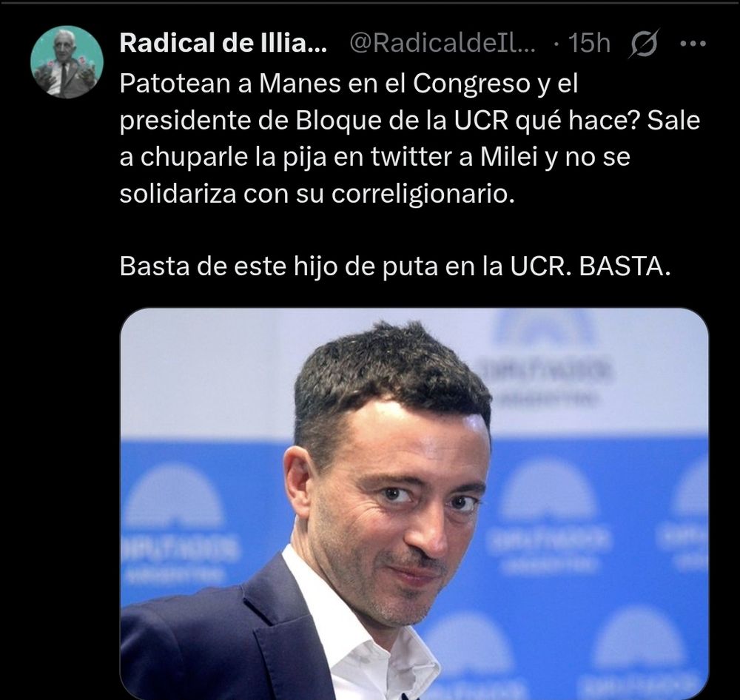Open the @RadicaldeIl... handle link
This screenshot has height=700, width=740.
pos(443,43)
